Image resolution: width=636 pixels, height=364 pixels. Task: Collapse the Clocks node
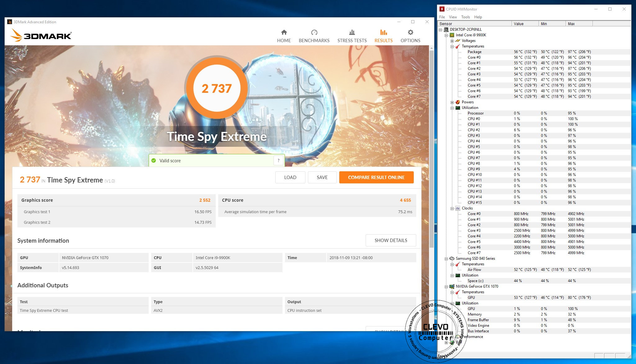point(452,209)
